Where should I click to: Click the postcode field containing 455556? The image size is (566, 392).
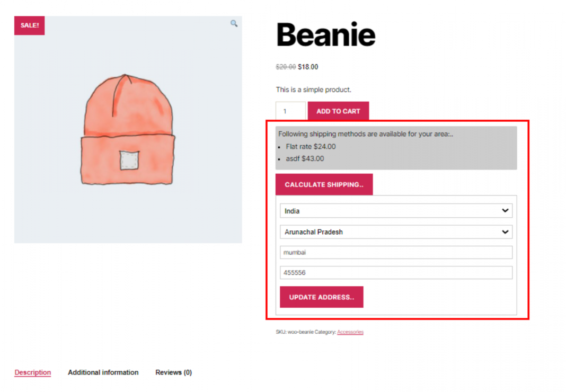(x=396, y=272)
